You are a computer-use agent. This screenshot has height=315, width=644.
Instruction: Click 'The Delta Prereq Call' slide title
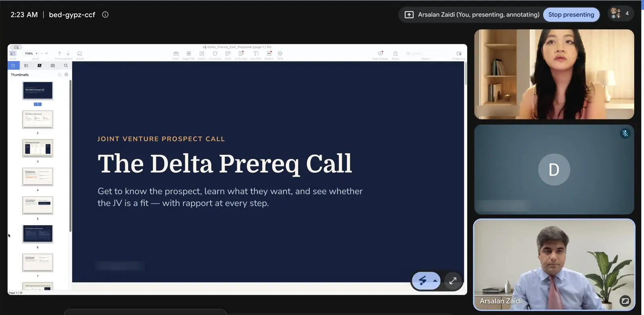point(225,164)
